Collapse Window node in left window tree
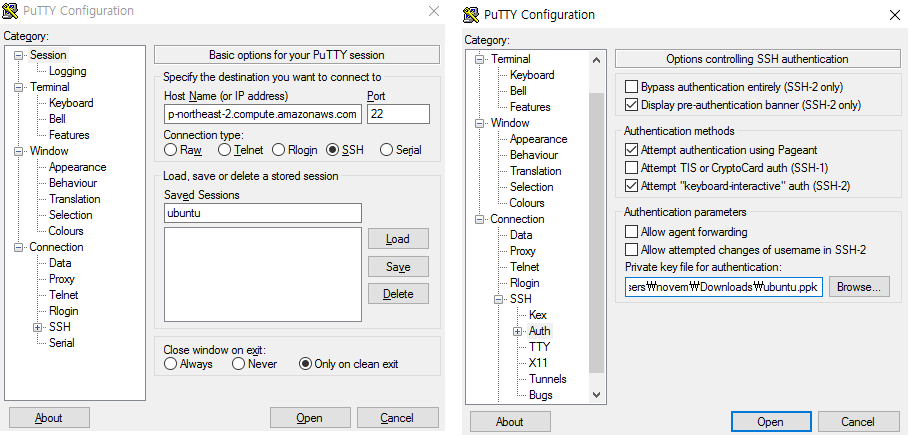909x435 pixels. coord(18,151)
